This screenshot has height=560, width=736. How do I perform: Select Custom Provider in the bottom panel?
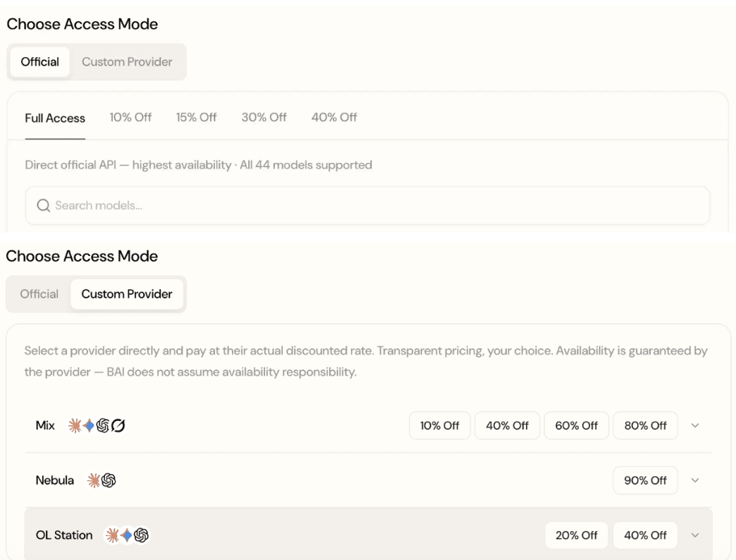coord(127,294)
